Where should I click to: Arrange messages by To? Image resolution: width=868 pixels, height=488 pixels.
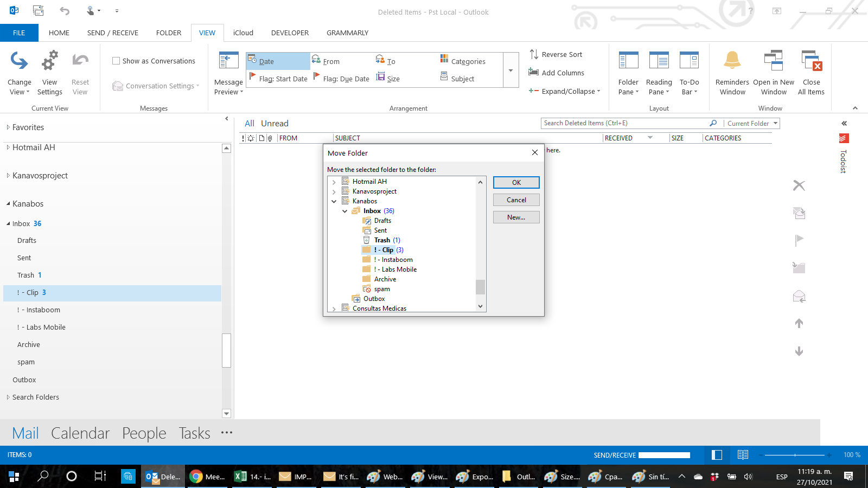click(x=386, y=61)
